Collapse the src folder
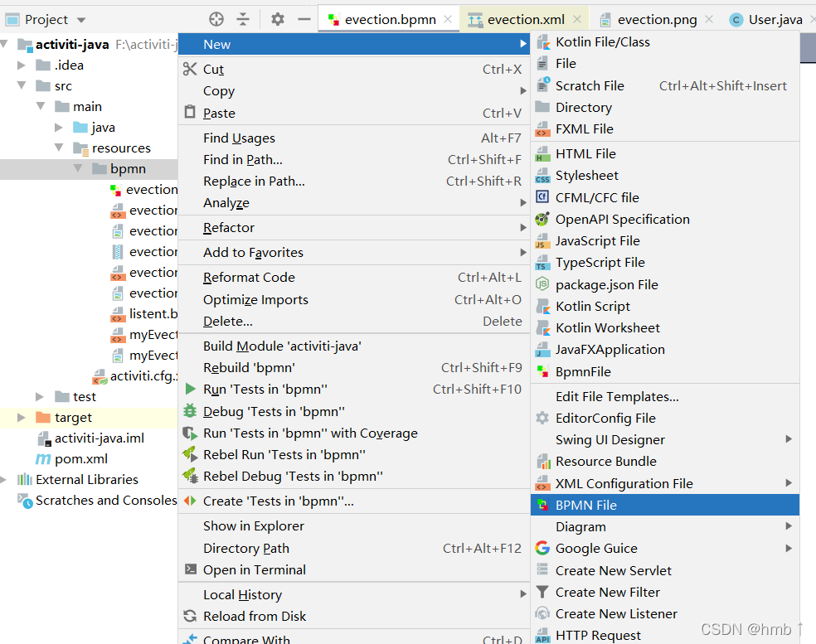The width and height of the screenshot is (816, 644). [x=22, y=85]
